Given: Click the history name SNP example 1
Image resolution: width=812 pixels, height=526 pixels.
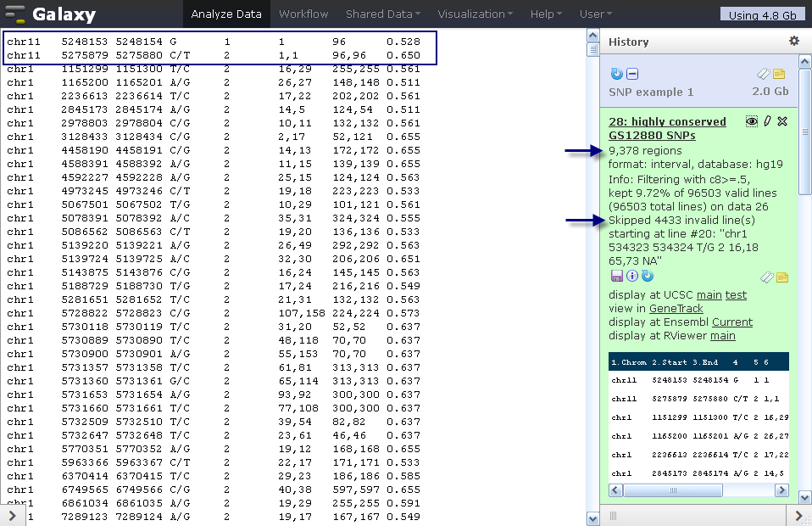Looking at the screenshot, I should 651,92.
